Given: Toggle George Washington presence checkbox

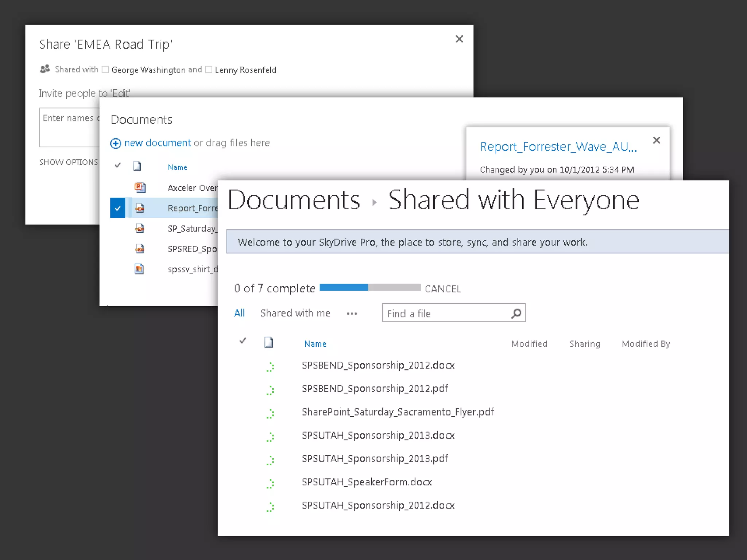Looking at the screenshot, I should tap(105, 70).
